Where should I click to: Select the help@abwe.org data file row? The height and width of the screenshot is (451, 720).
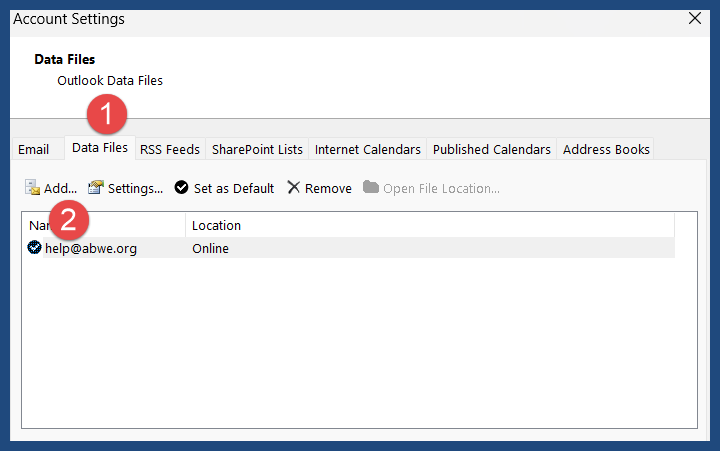(350, 248)
